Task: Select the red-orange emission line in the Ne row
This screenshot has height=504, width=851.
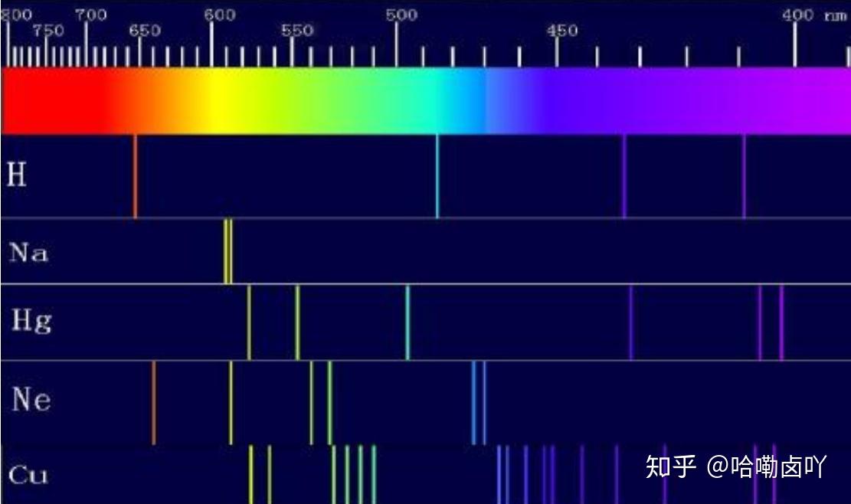Action: (x=154, y=403)
